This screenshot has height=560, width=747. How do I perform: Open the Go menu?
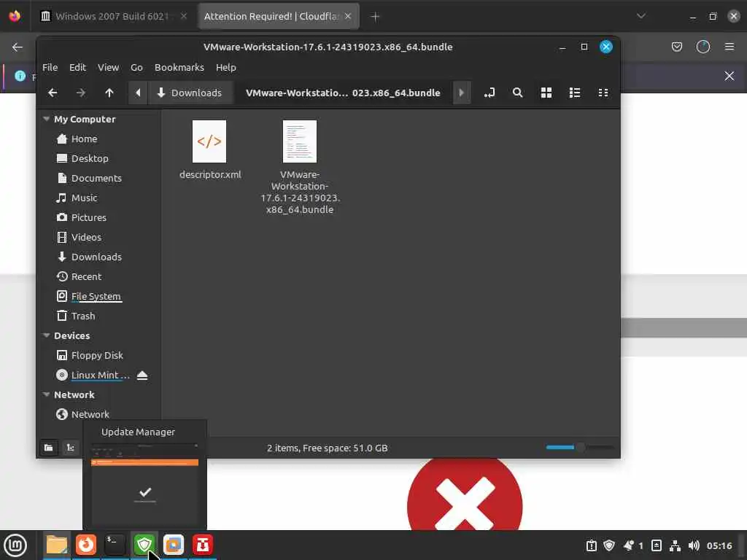[136, 68]
